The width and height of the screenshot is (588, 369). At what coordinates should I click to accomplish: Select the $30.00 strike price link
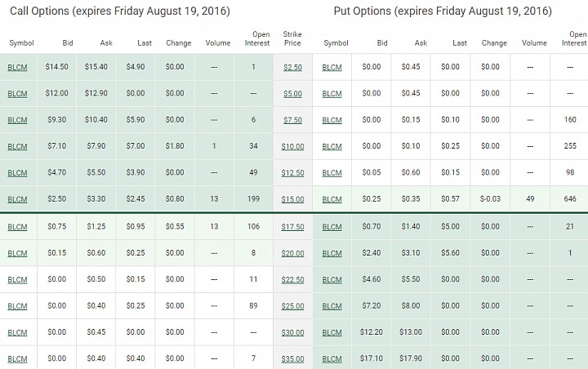pos(292,333)
